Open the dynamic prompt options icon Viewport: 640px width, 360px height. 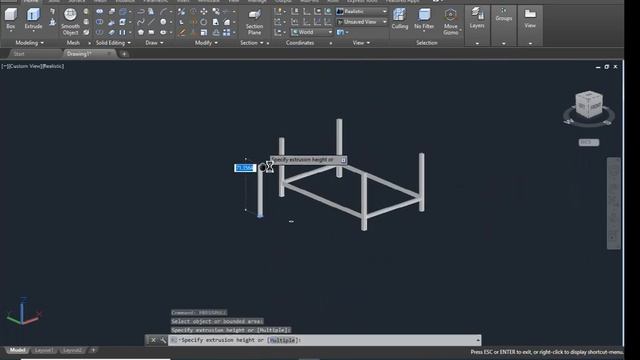pos(343,160)
